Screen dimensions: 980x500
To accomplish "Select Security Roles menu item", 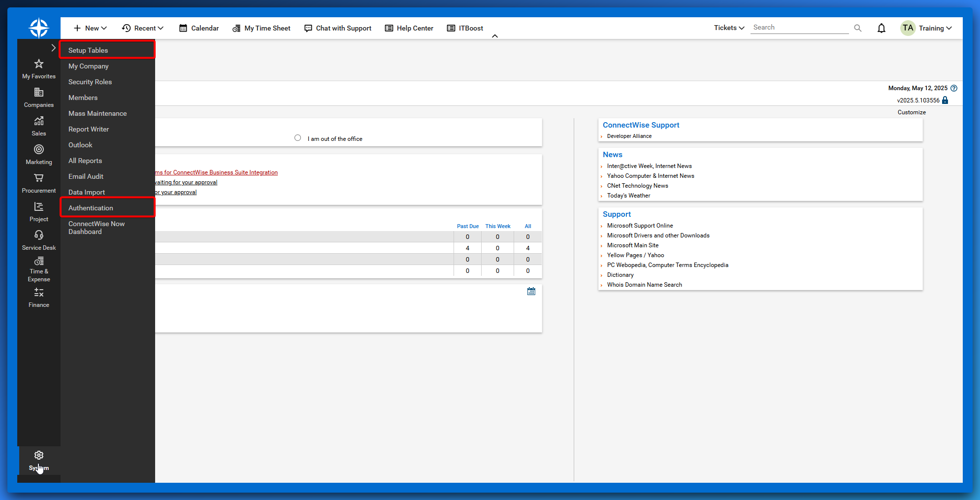I will point(107,82).
